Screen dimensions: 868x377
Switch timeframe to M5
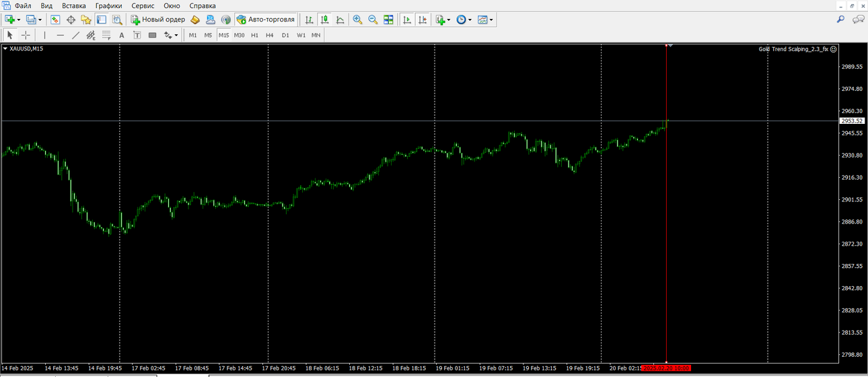coord(208,35)
